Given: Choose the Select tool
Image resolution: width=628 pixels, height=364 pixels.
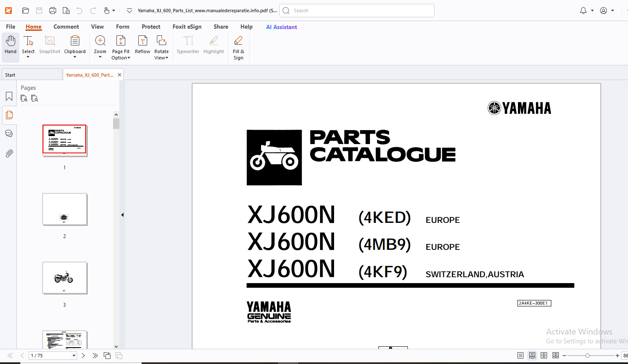Looking at the screenshot, I should coord(28,44).
